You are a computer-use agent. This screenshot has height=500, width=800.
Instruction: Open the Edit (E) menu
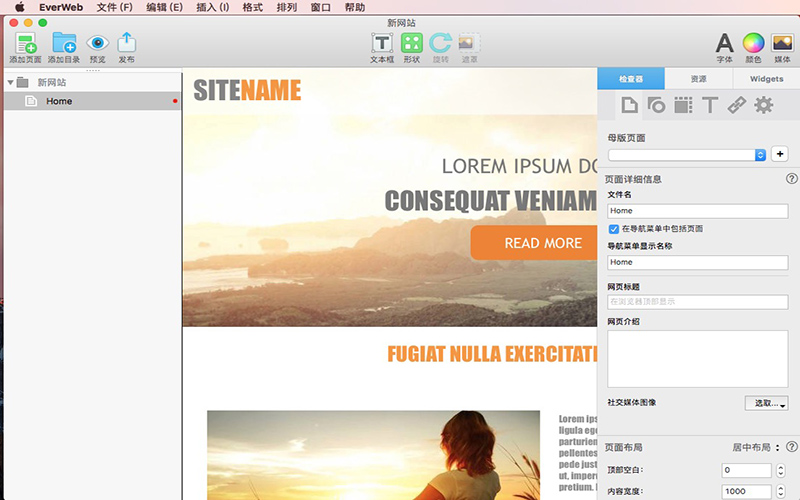point(164,7)
